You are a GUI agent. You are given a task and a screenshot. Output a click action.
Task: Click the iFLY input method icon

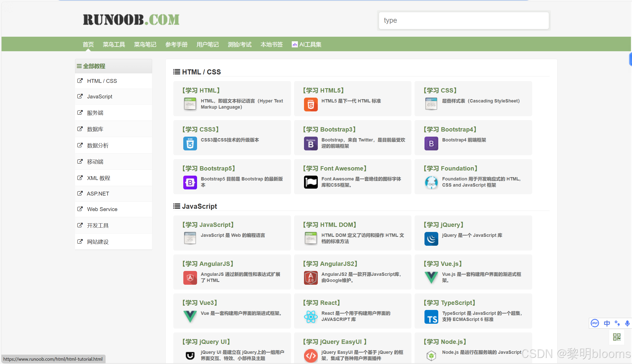(x=595, y=323)
